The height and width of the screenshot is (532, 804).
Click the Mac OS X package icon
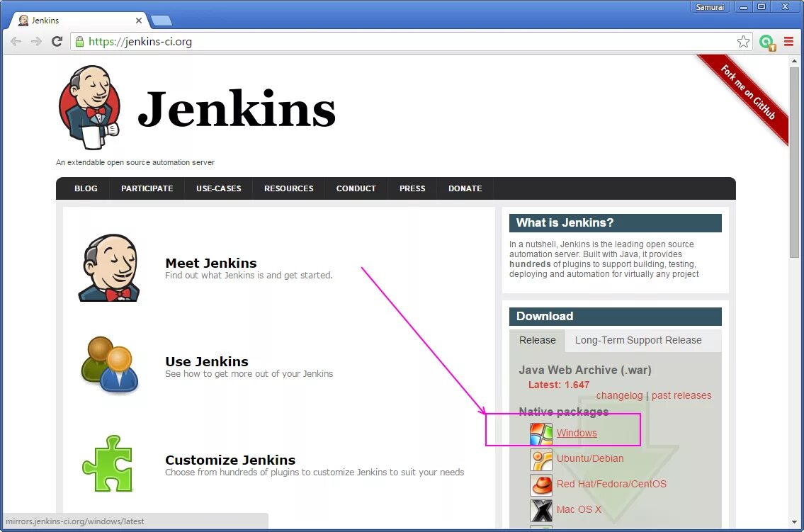[x=541, y=511]
